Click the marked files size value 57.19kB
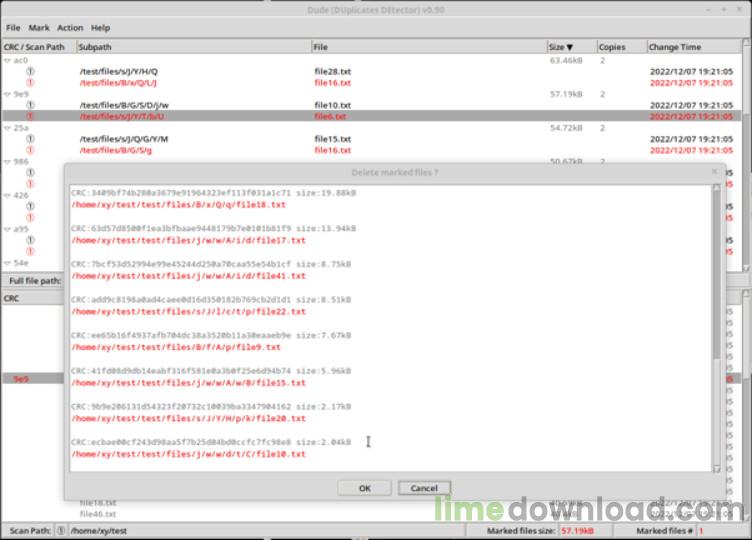The image size is (752, 540). (577, 531)
